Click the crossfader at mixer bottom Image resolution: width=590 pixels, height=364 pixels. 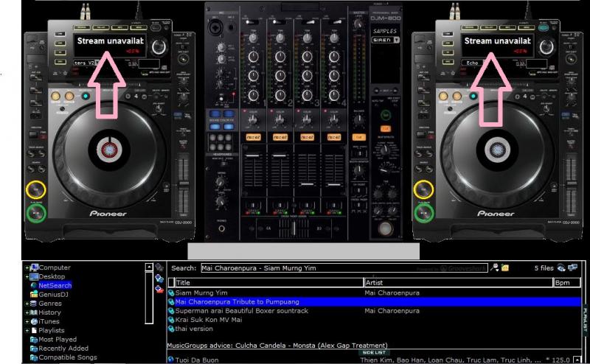pyautogui.click(x=295, y=230)
